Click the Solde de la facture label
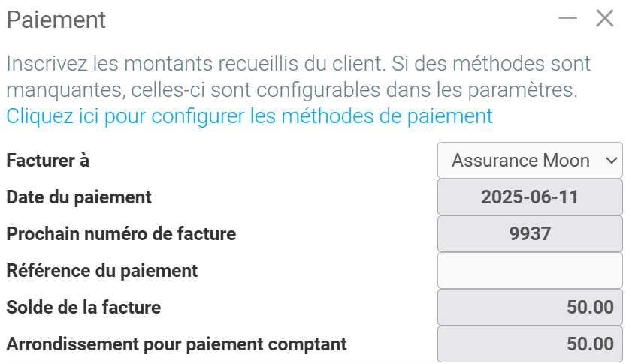Screen dimensions: 629x364 pos(83,307)
